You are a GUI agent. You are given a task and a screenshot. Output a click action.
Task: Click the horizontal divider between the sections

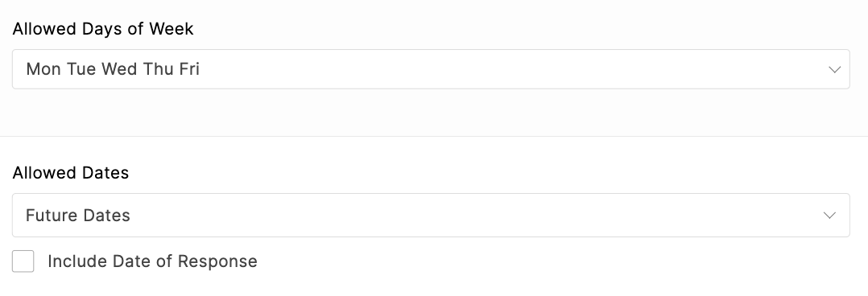coord(434,136)
